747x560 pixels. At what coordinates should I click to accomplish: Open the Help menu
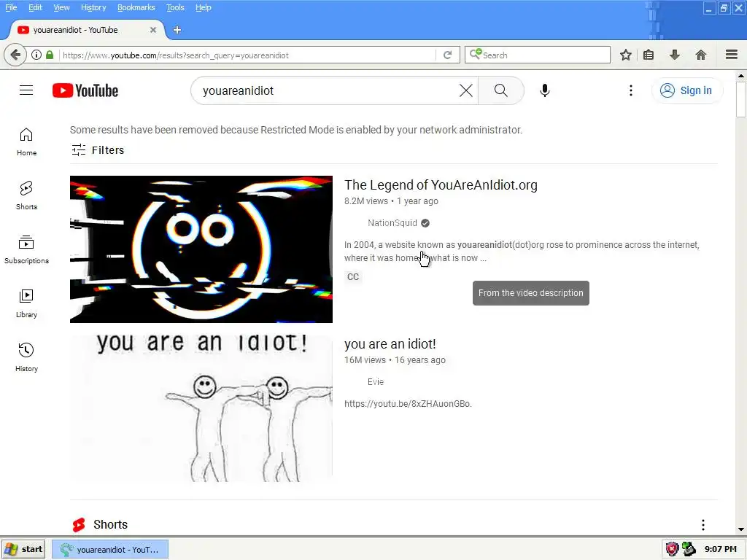(x=204, y=7)
